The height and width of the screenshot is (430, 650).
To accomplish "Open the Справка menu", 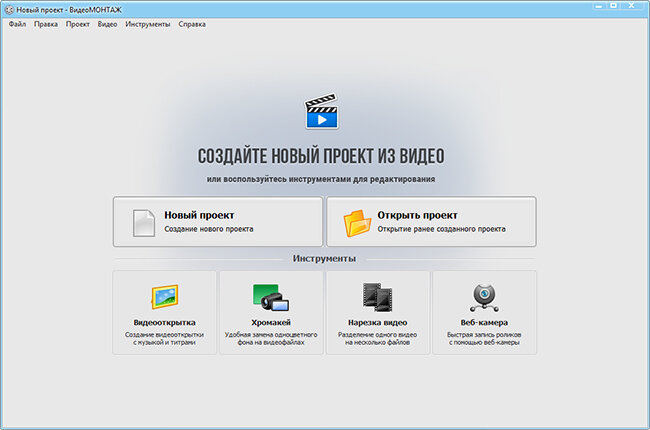I will point(192,24).
